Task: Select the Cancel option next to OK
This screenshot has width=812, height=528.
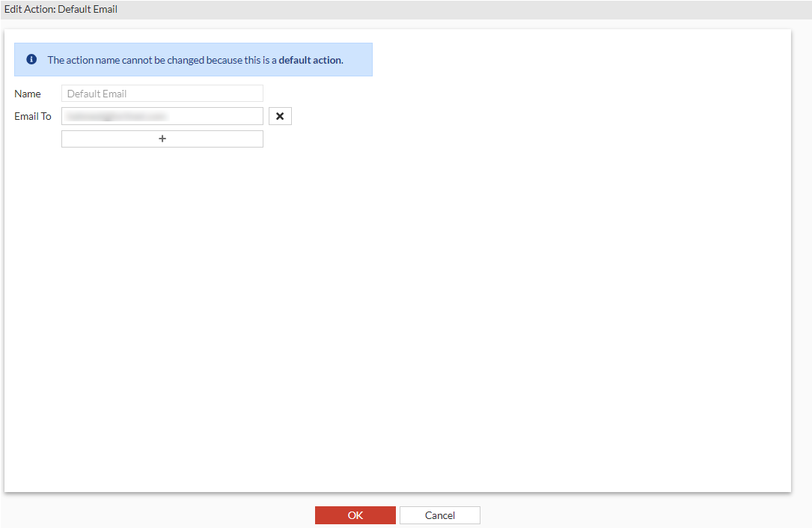Action: pos(439,515)
